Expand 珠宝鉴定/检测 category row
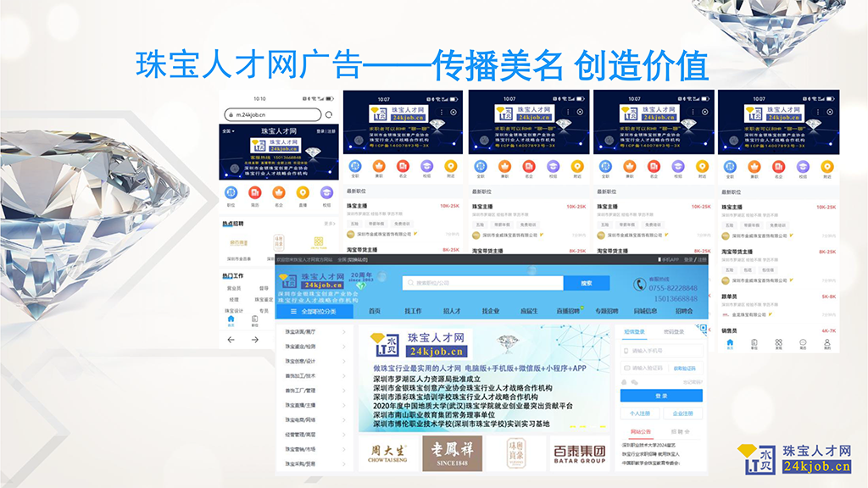868x488 pixels. click(315, 347)
